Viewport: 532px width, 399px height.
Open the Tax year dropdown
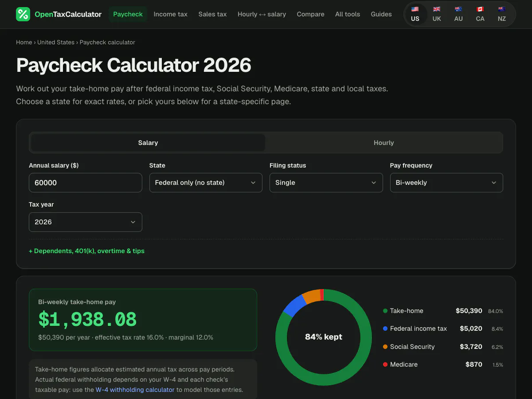(x=86, y=222)
